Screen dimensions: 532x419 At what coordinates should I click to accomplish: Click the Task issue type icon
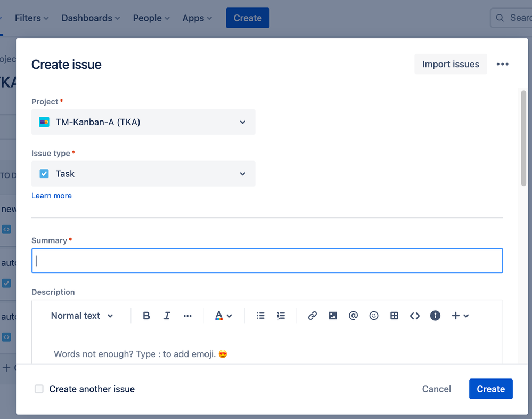[x=44, y=173]
